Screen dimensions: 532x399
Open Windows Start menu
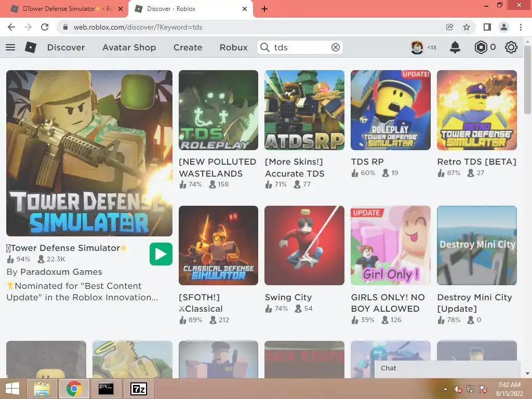pyautogui.click(x=12, y=389)
